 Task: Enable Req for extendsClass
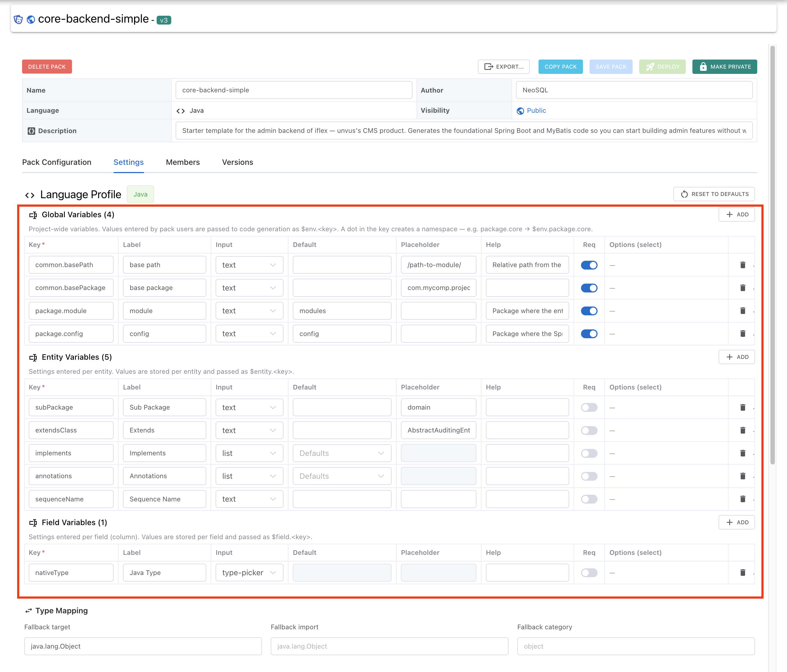click(x=589, y=431)
